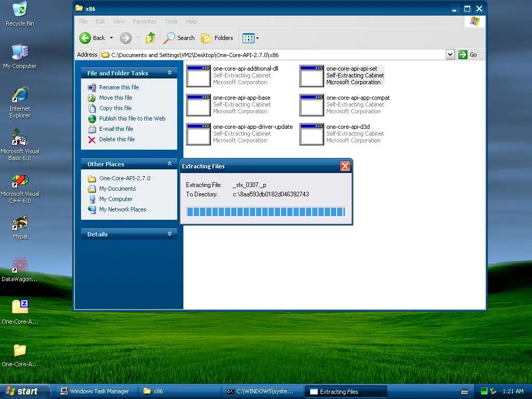The image size is (532, 399).
Task: Select one-core-api-app-compat file icon
Action: (312, 105)
